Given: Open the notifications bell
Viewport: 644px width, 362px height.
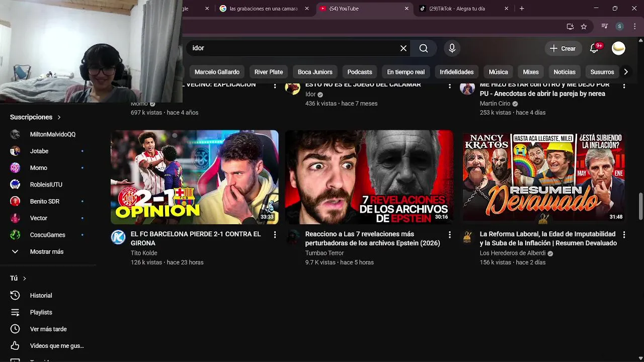Looking at the screenshot, I should [594, 48].
